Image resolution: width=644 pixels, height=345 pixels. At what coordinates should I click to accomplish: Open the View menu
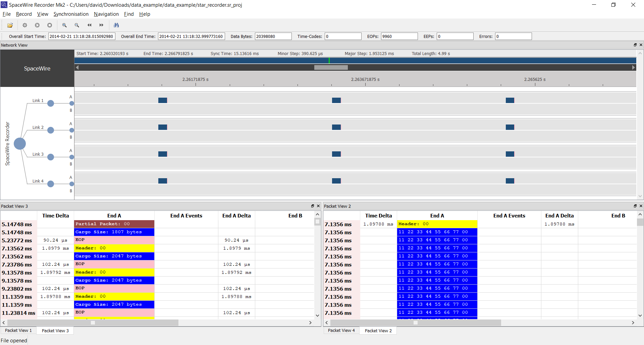click(x=43, y=14)
